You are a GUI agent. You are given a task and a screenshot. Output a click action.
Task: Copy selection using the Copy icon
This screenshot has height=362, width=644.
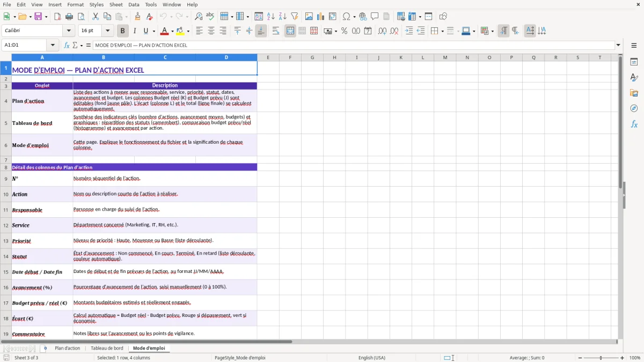[x=107, y=17]
